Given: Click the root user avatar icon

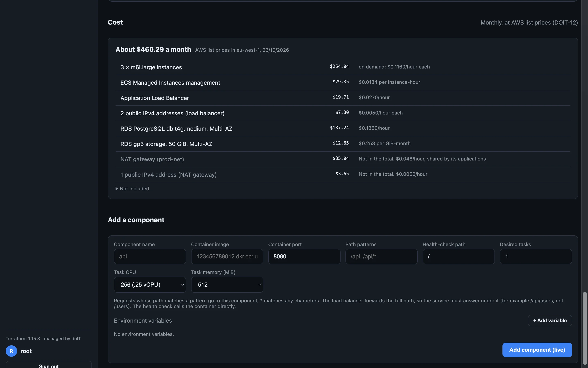Looking at the screenshot, I should click(11, 351).
